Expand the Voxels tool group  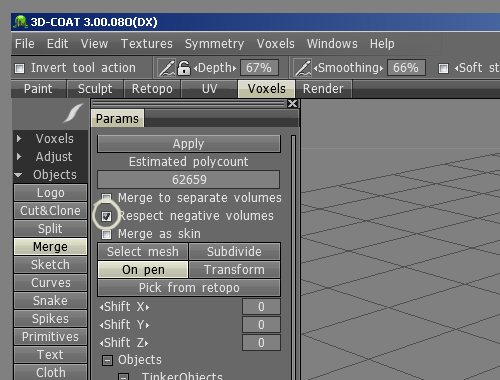coord(19,138)
